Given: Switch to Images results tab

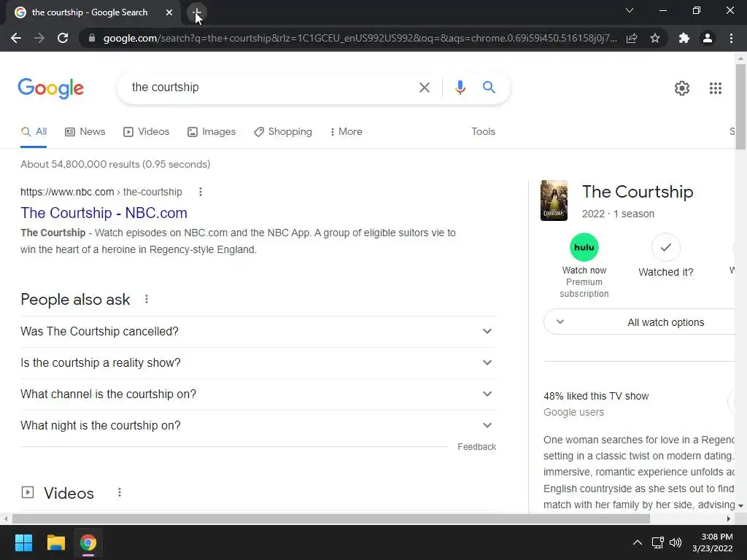Looking at the screenshot, I should [x=212, y=132].
